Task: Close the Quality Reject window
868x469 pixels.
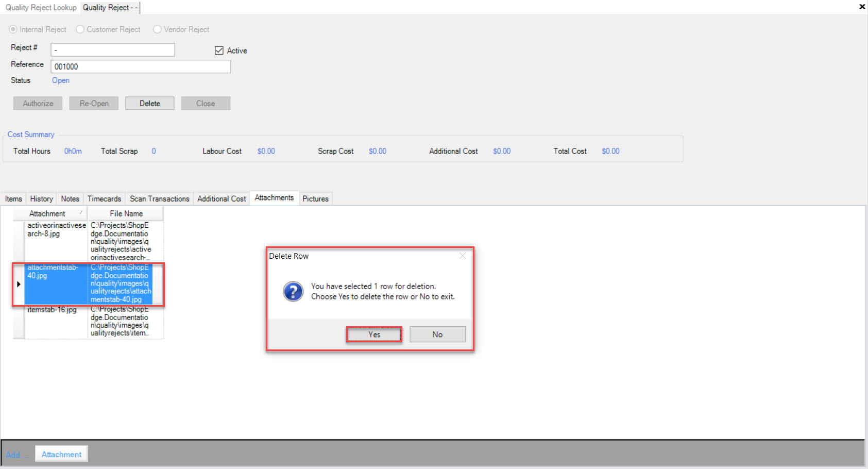Action: pyautogui.click(x=862, y=7)
